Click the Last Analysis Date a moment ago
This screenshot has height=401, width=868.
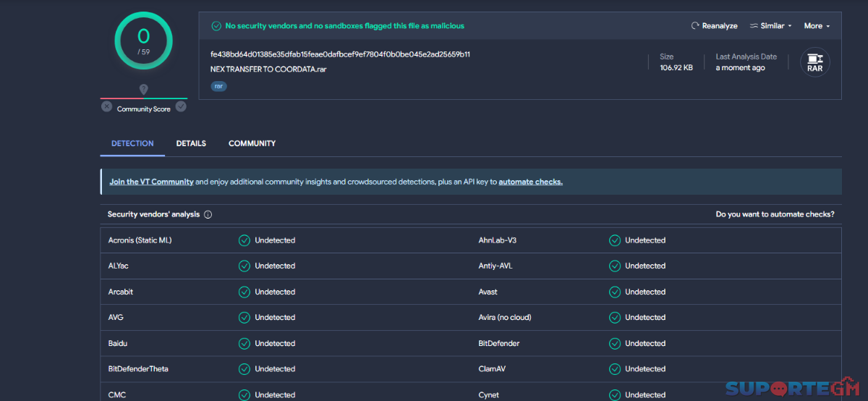740,68
